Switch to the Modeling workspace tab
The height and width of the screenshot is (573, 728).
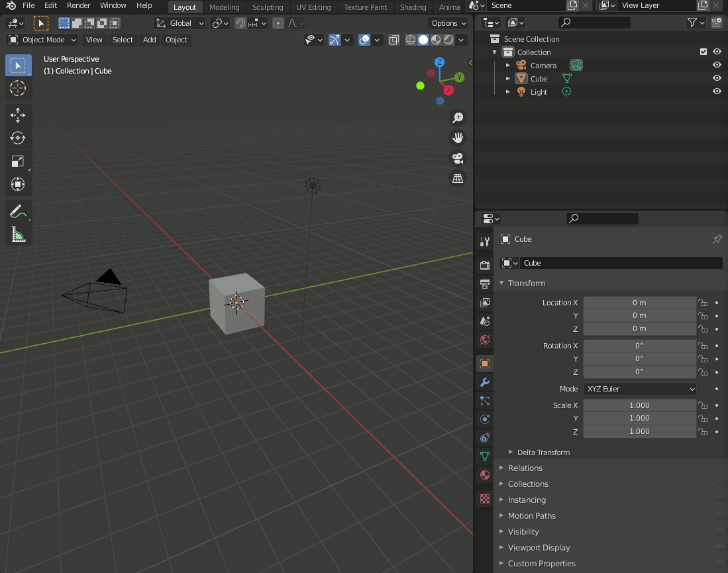pos(225,7)
